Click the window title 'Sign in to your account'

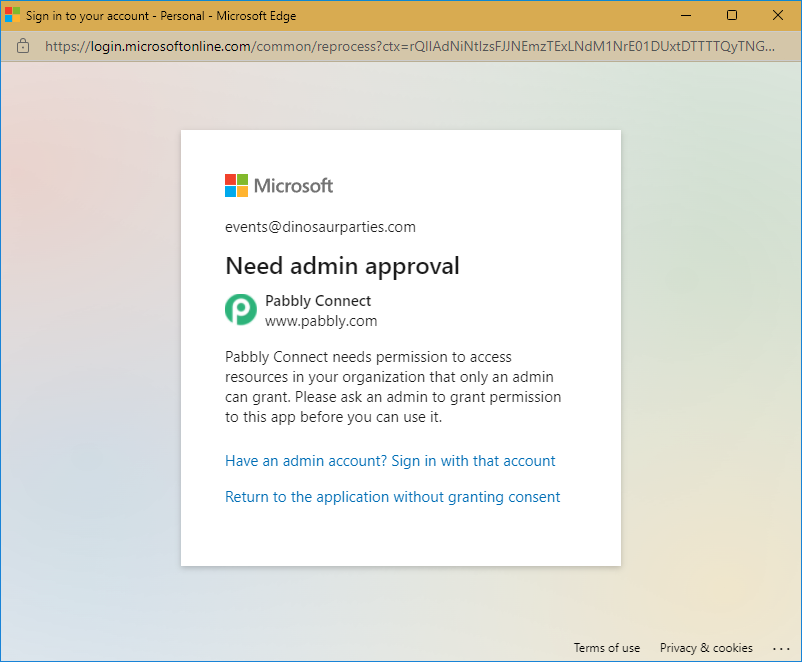tap(87, 16)
